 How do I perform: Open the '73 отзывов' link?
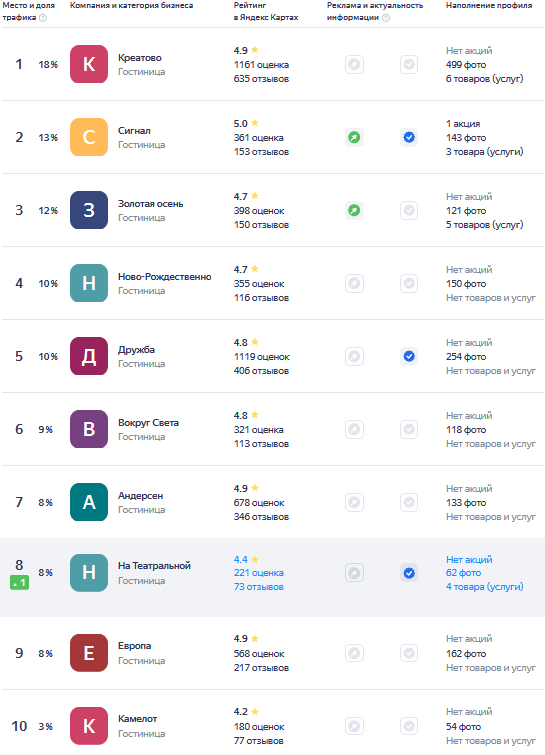[x=259, y=587]
